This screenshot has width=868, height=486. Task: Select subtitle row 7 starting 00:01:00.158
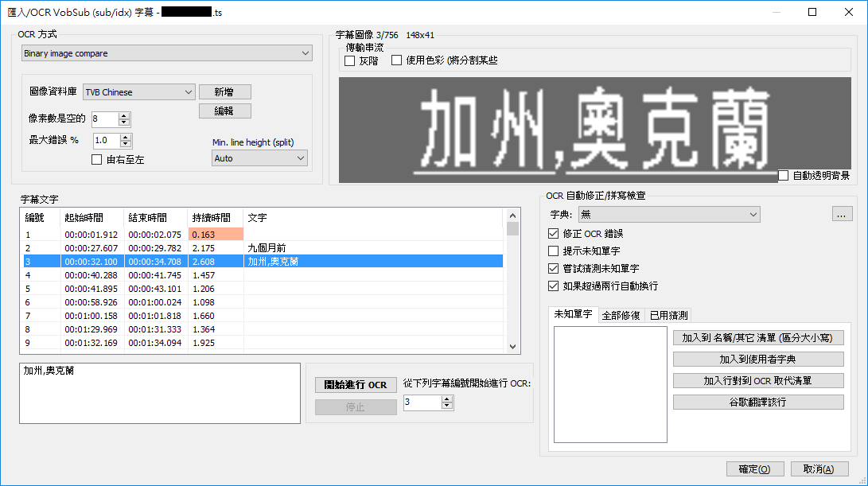[x=263, y=316]
